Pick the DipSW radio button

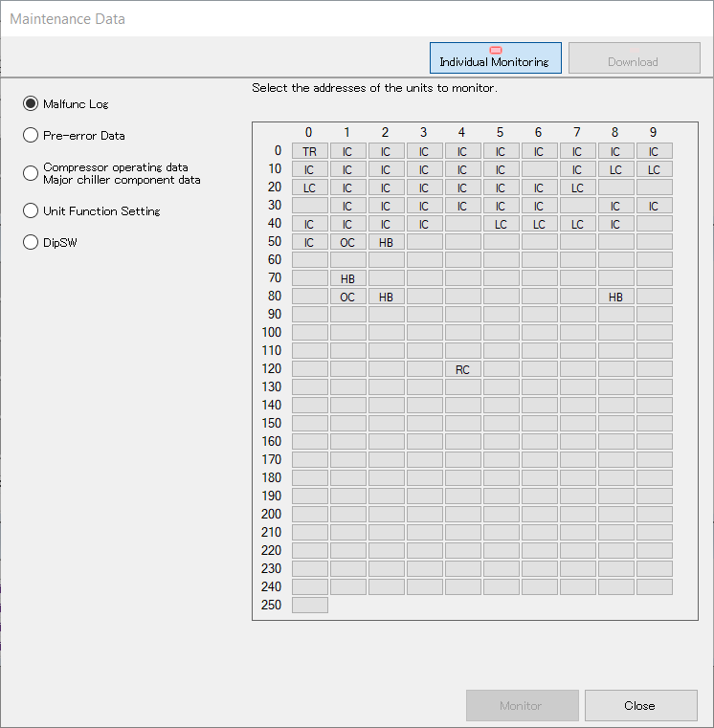31,242
